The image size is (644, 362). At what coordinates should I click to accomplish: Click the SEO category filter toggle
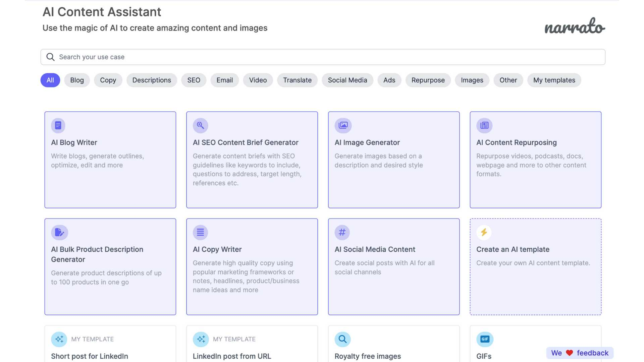point(193,80)
